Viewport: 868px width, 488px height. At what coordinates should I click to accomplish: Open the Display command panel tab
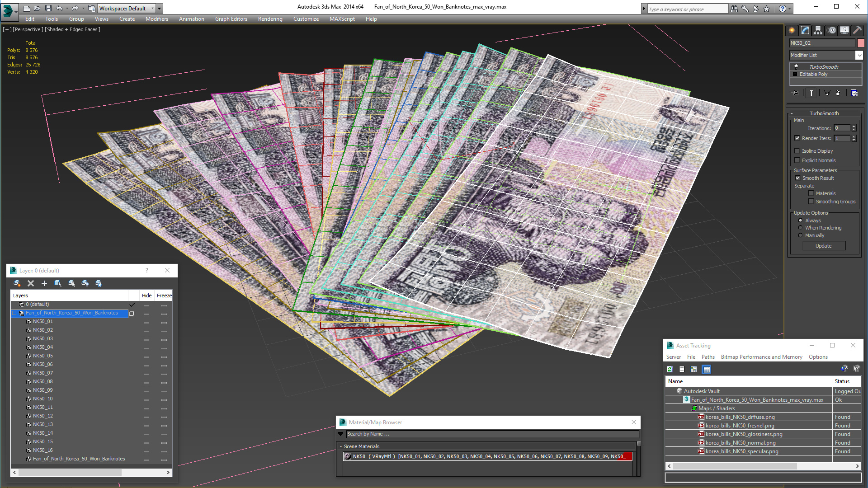[844, 30]
